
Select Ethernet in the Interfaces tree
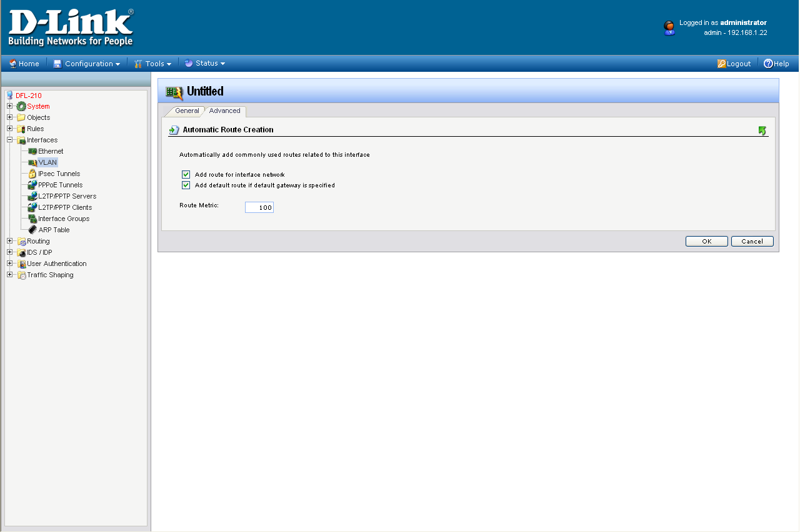coord(51,151)
